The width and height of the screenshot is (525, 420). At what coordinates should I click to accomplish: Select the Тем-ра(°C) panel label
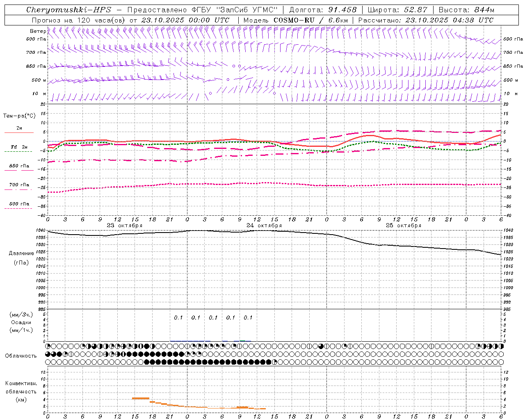pyautogui.click(x=19, y=116)
